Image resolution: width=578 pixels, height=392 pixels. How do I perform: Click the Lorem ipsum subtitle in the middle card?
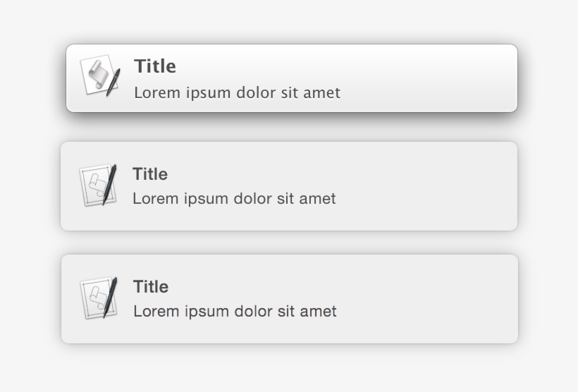(x=234, y=199)
